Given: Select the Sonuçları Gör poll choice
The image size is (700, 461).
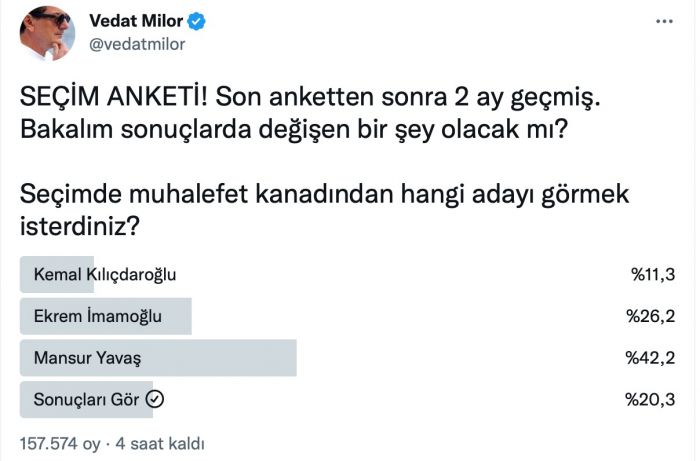Looking at the screenshot, I should [85, 400].
